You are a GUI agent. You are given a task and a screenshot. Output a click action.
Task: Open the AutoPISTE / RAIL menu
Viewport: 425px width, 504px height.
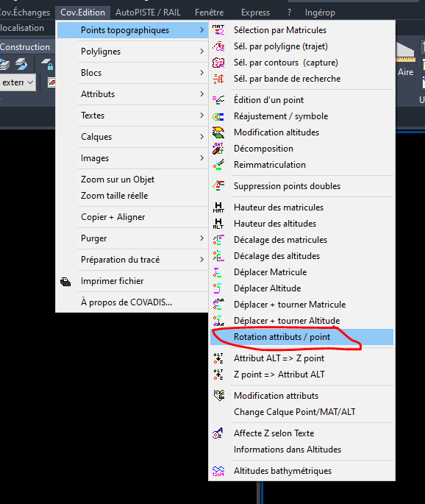tap(148, 13)
